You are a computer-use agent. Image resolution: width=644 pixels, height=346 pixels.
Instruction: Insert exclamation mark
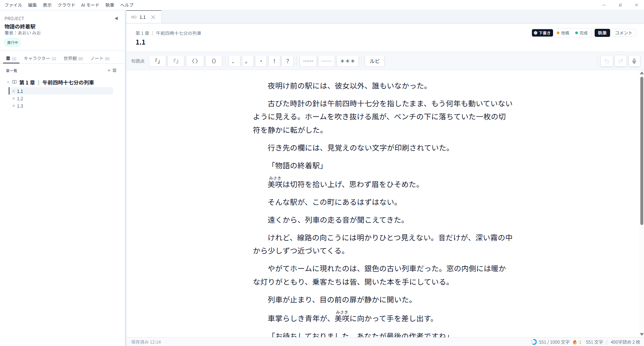(x=275, y=61)
